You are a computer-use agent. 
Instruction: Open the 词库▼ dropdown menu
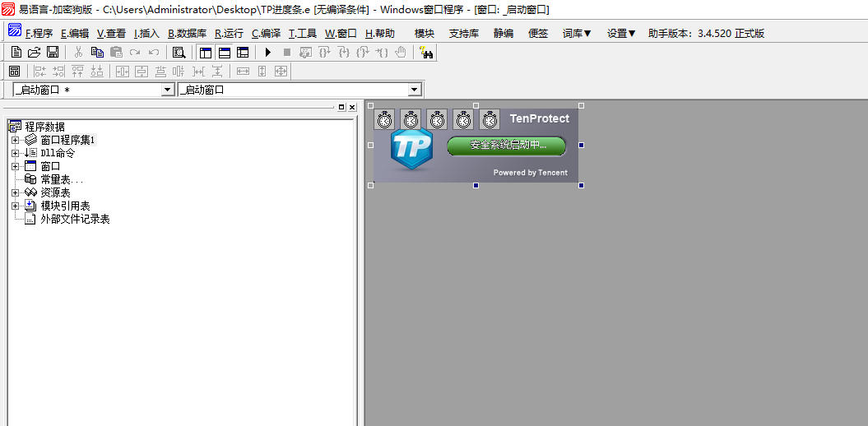pyautogui.click(x=577, y=33)
